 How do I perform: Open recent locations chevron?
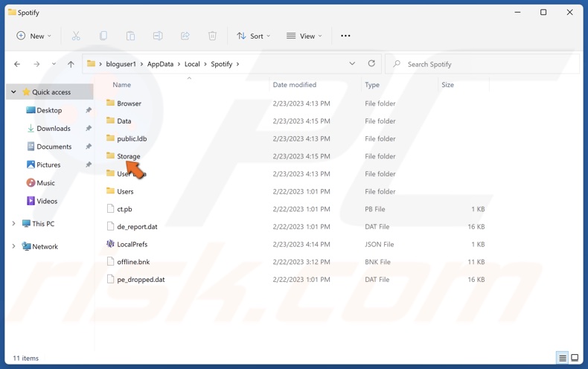[54, 64]
